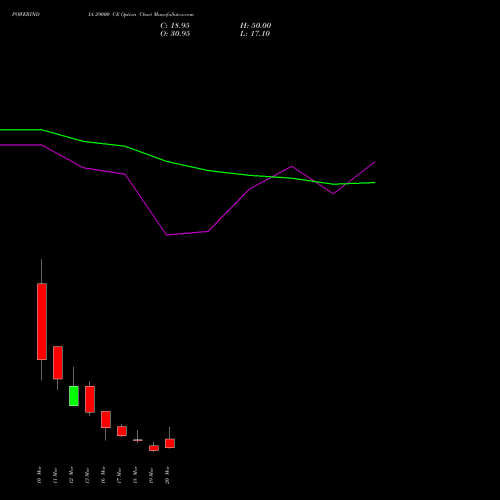Select the small red candlestick for 19 Mar
500x500 pixels.
[x=154, y=448]
